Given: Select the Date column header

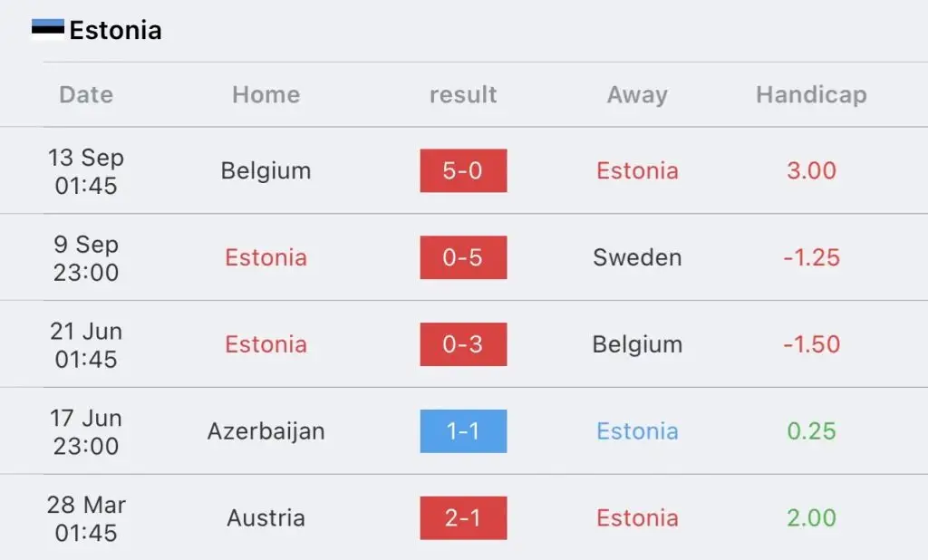Looking at the screenshot, I should pyautogui.click(x=86, y=95).
